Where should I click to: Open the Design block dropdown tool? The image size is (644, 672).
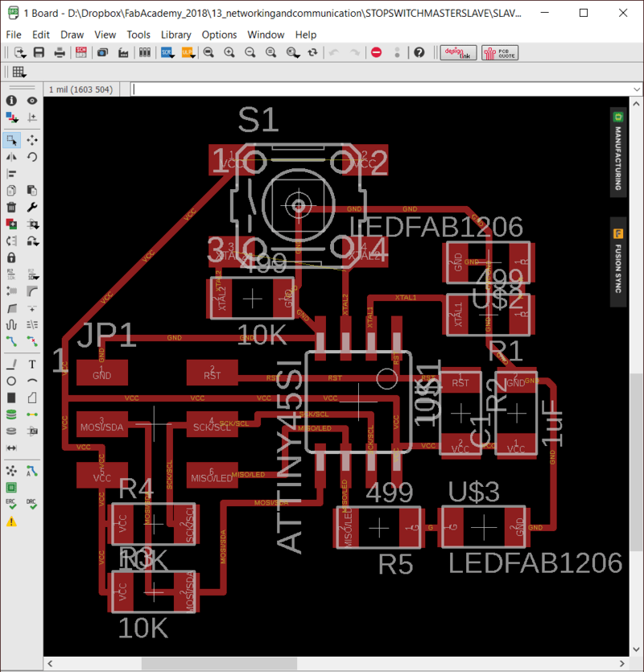[x=32, y=225]
